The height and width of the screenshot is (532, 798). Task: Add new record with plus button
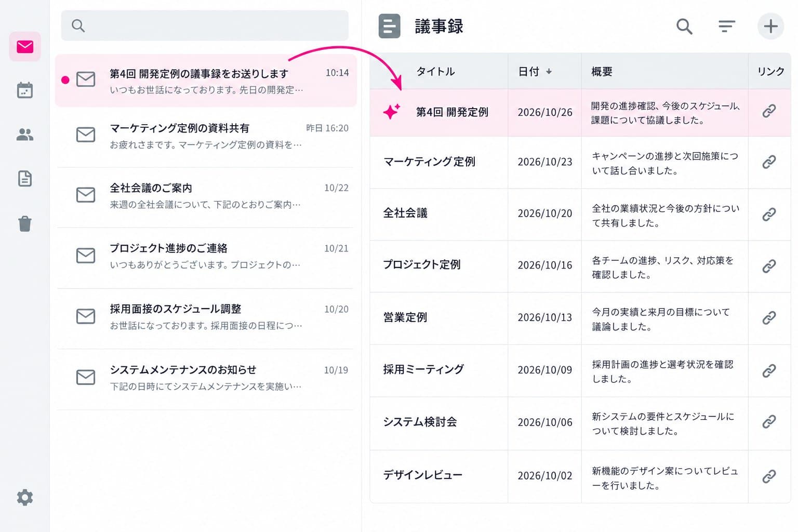pyautogui.click(x=770, y=26)
